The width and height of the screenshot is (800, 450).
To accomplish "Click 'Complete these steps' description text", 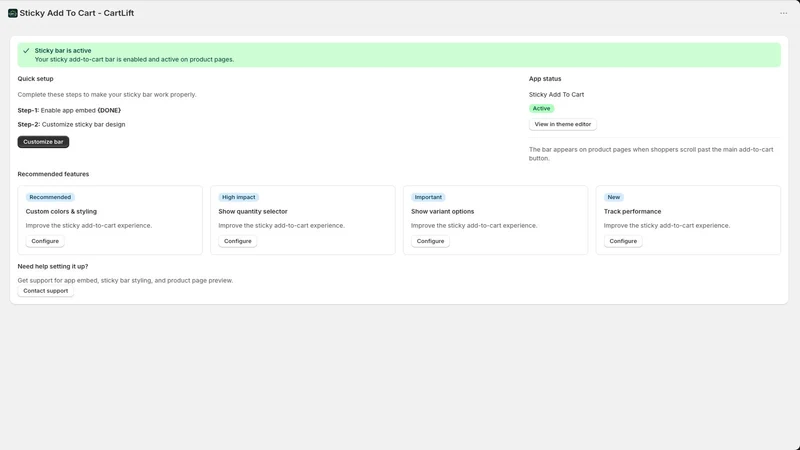I will pyautogui.click(x=107, y=94).
